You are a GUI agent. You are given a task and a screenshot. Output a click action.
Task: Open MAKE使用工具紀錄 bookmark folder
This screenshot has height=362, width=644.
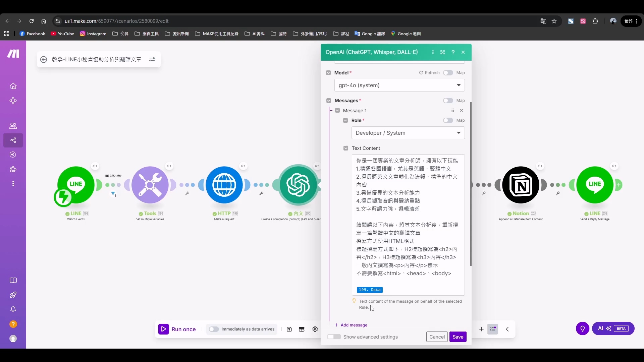217,34
